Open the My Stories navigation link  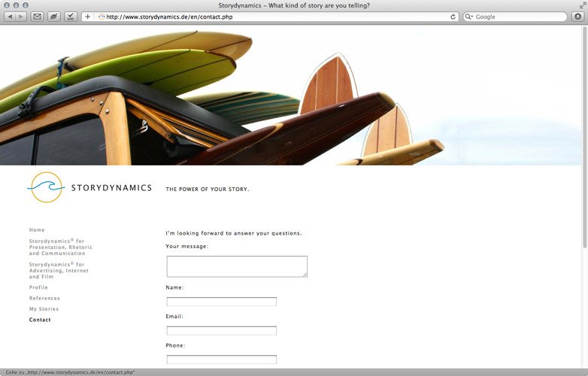(x=44, y=309)
